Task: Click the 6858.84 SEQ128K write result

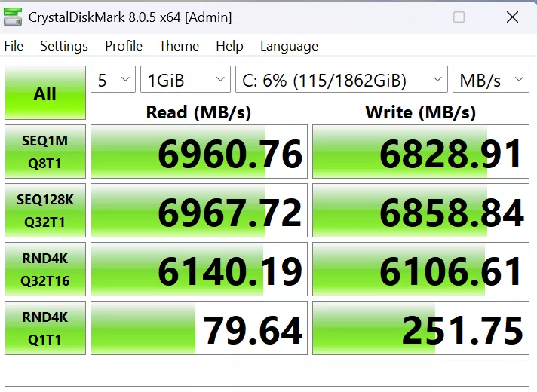Action: click(x=421, y=210)
